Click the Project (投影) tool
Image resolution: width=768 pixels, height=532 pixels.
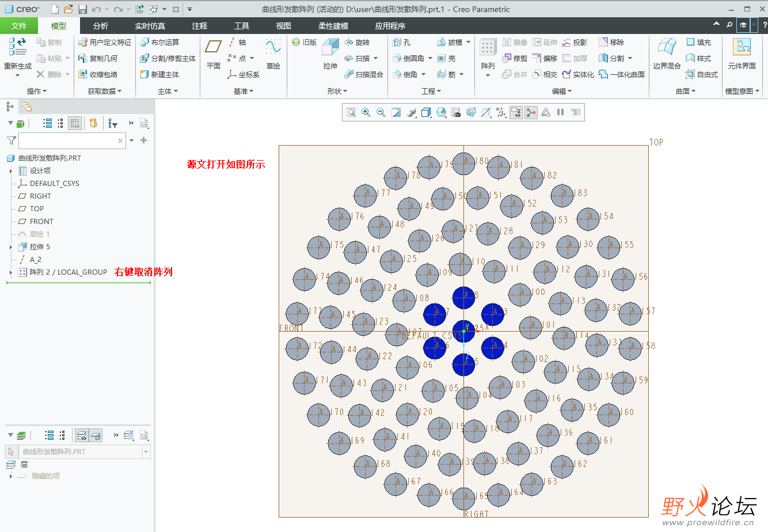[x=575, y=42]
